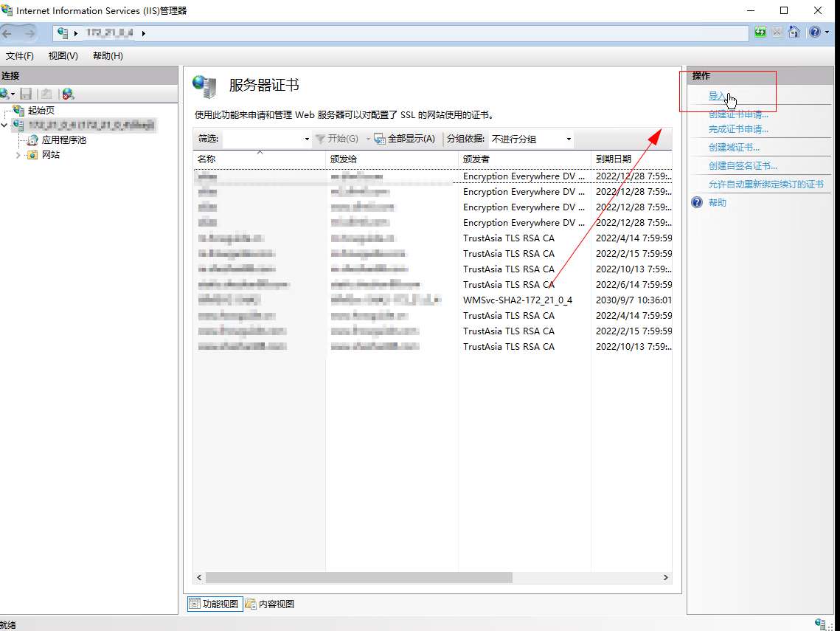Click the green refresh page icon
The width and height of the screenshot is (840, 631).
coord(760,32)
